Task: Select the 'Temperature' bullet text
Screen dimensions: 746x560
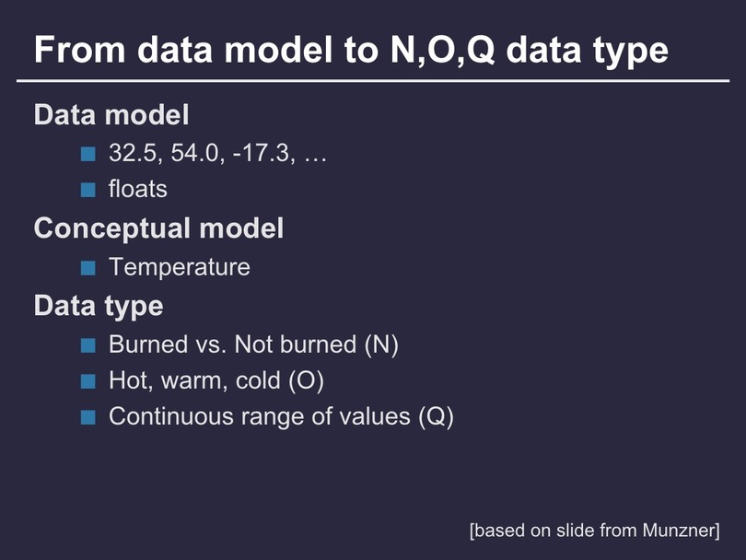Action: coord(180,267)
